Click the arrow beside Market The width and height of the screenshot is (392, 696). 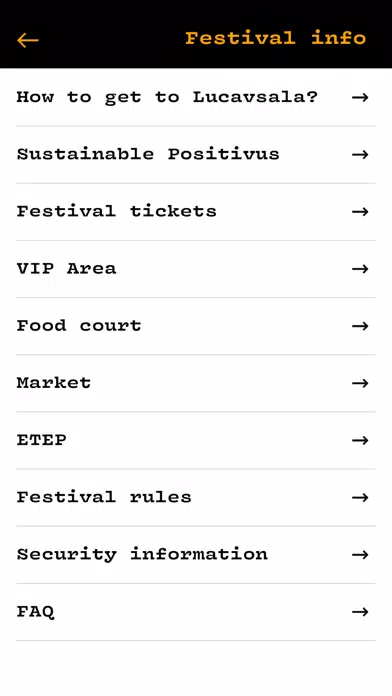[x=360, y=383]
